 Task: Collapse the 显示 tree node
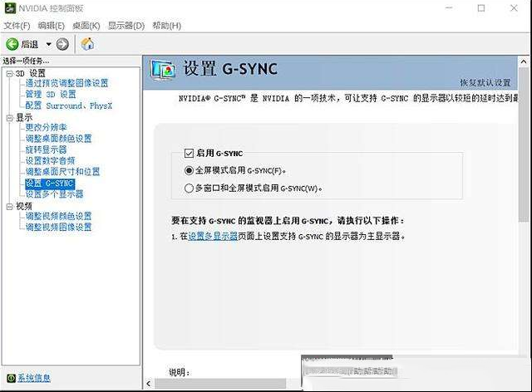(9, 118)
